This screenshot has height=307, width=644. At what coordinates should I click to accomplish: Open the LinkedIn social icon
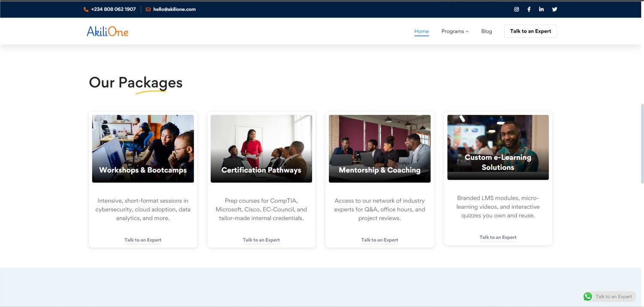(x=541, y=9)
